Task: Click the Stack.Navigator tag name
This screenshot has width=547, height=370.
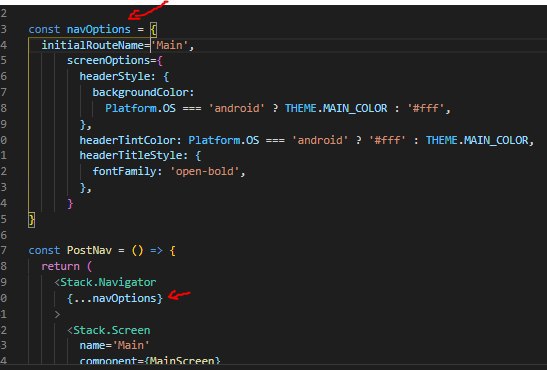Action: click(x=108, y=282)
